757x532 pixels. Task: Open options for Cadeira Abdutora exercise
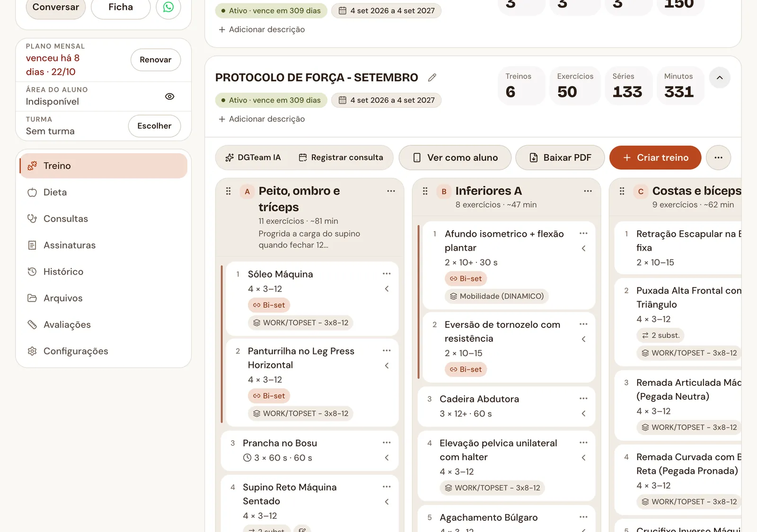coord(583,399)
